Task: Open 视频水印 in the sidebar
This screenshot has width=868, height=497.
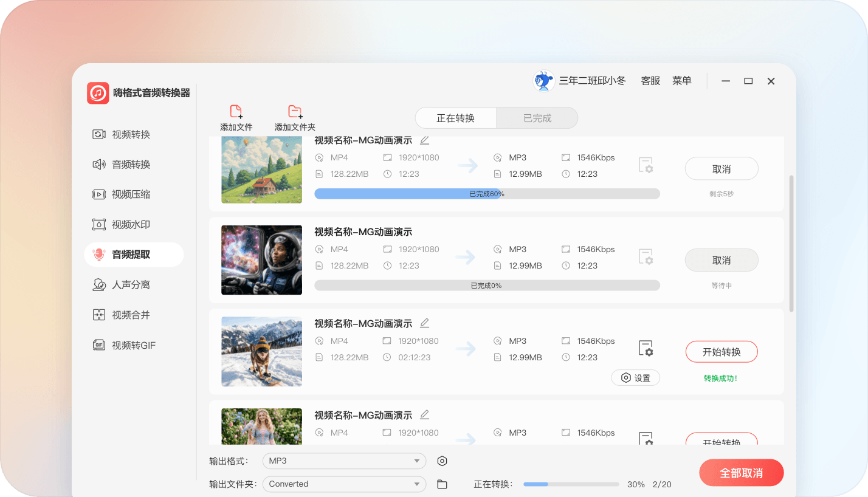Action: pos(122,224)
